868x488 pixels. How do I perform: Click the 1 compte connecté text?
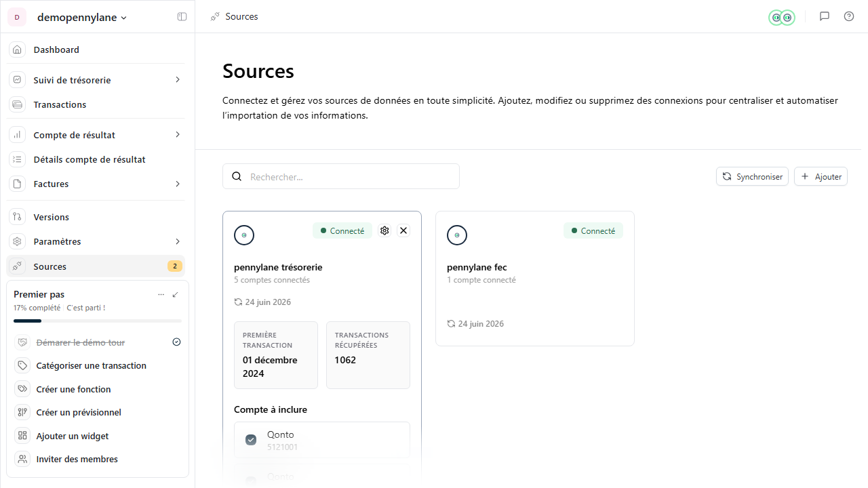[481, 280]
